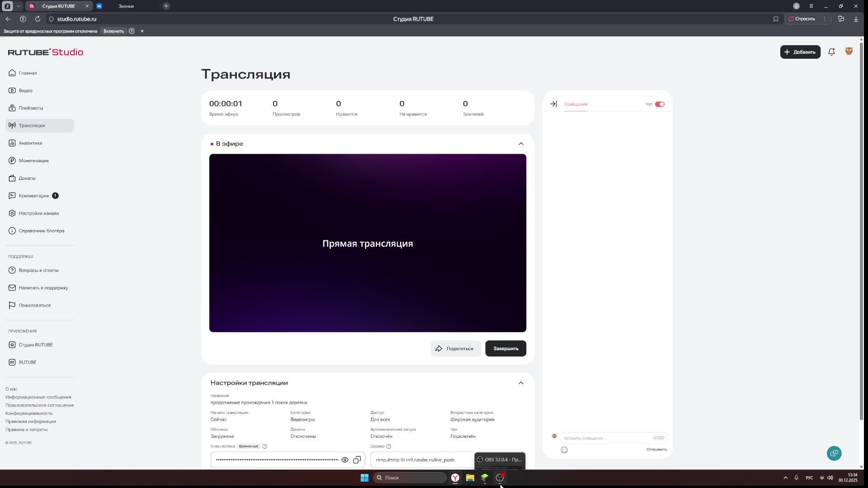Collapse the Настройки трансляции section
The height and width of the screenshot is (488, 868).
521,383
